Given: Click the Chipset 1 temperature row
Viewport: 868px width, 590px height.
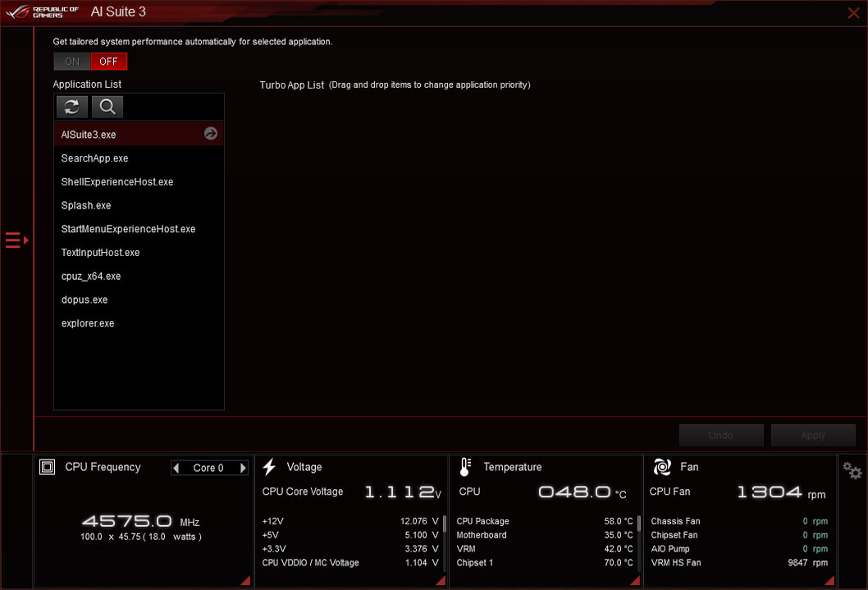Looking at the screenshot, I should coord(545,563).
